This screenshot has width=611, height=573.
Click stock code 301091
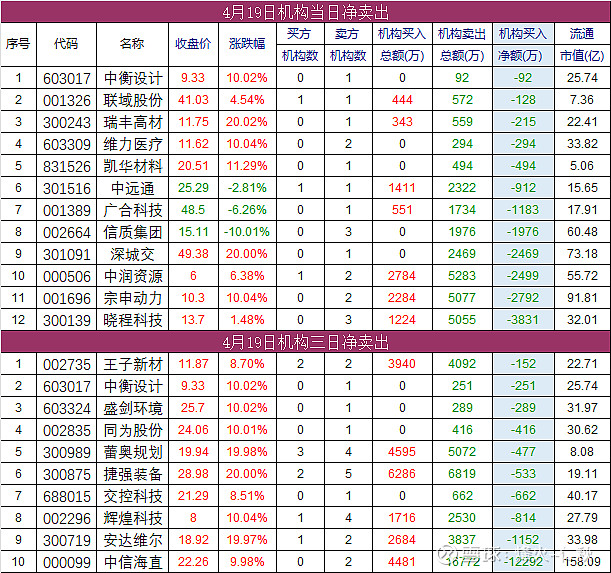67,255
